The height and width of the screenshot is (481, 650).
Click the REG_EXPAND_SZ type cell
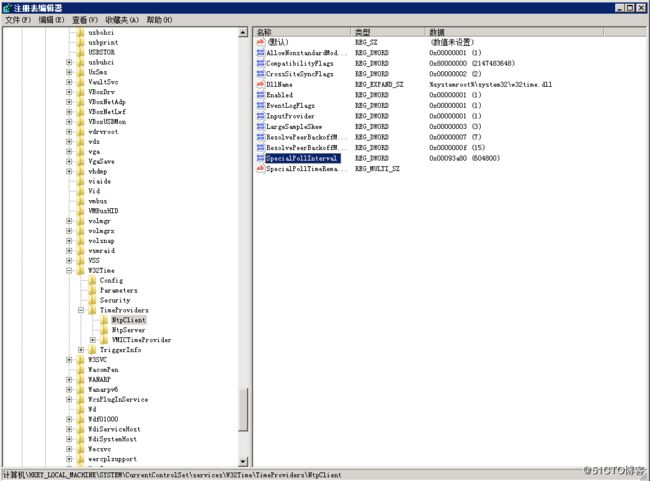(379, 84)
